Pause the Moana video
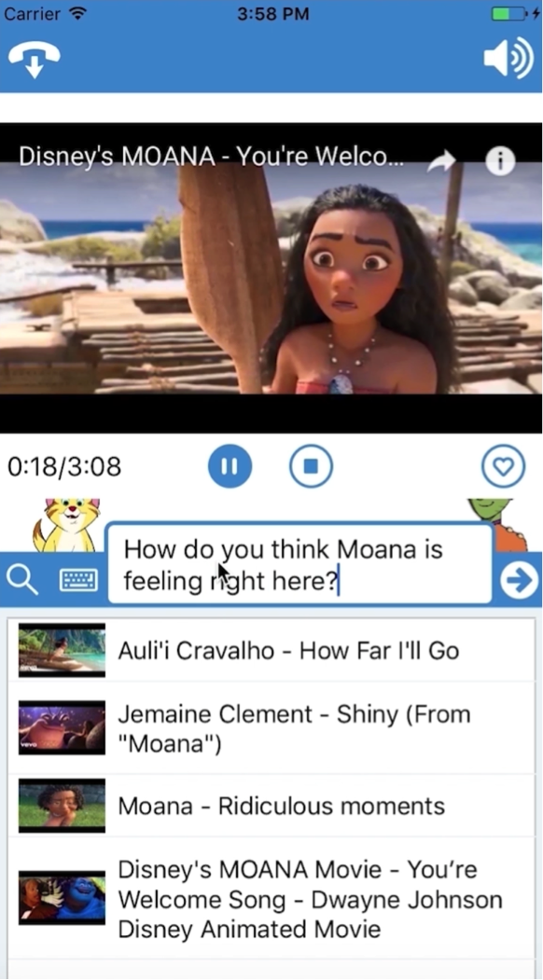 230,465
